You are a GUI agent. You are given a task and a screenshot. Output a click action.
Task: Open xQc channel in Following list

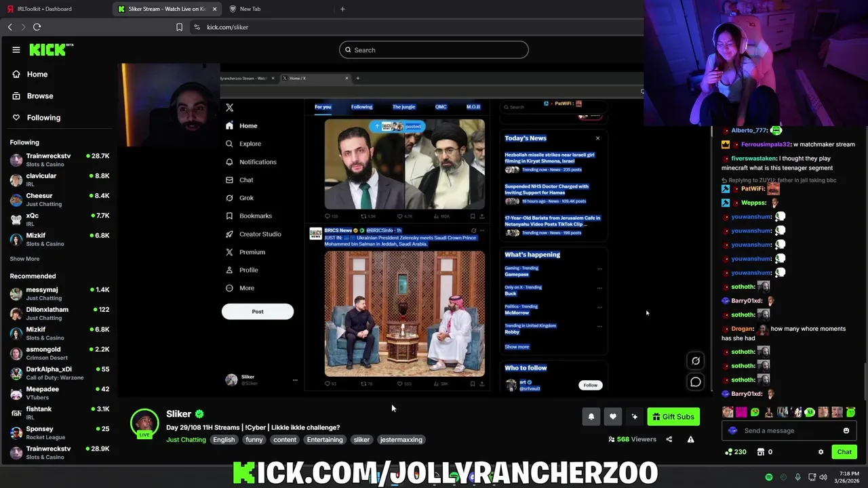click(60, 220)
